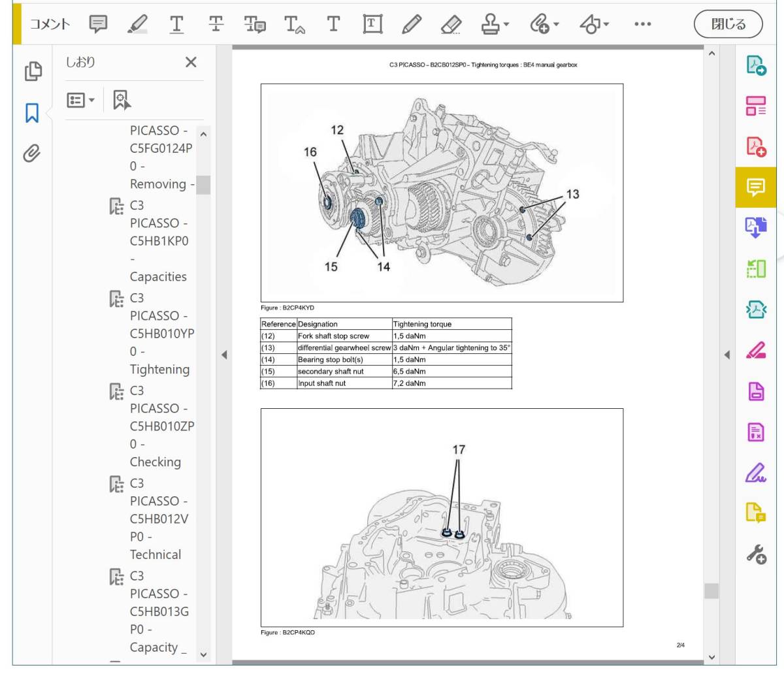Open bookmark C5HB013GP0 - Capacity
Screen dimensions: 784x674
159,611
